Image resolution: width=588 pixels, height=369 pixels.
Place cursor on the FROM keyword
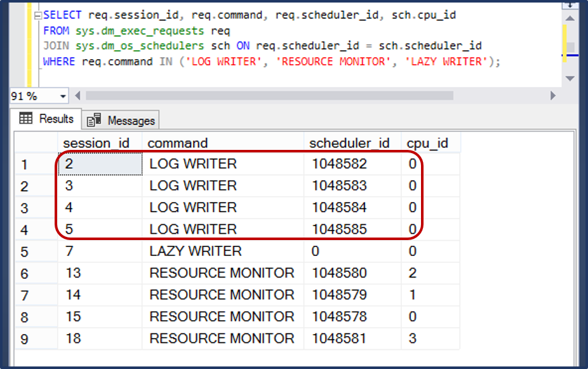click(55, 30)
